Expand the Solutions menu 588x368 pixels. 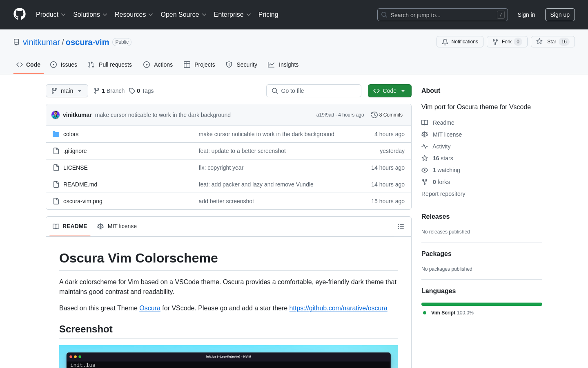[90, 15]
